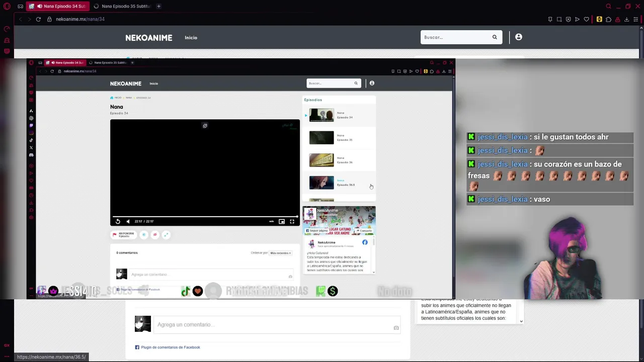
Task: Click Seguir página Facebook button
Action: tap(317, 231)
